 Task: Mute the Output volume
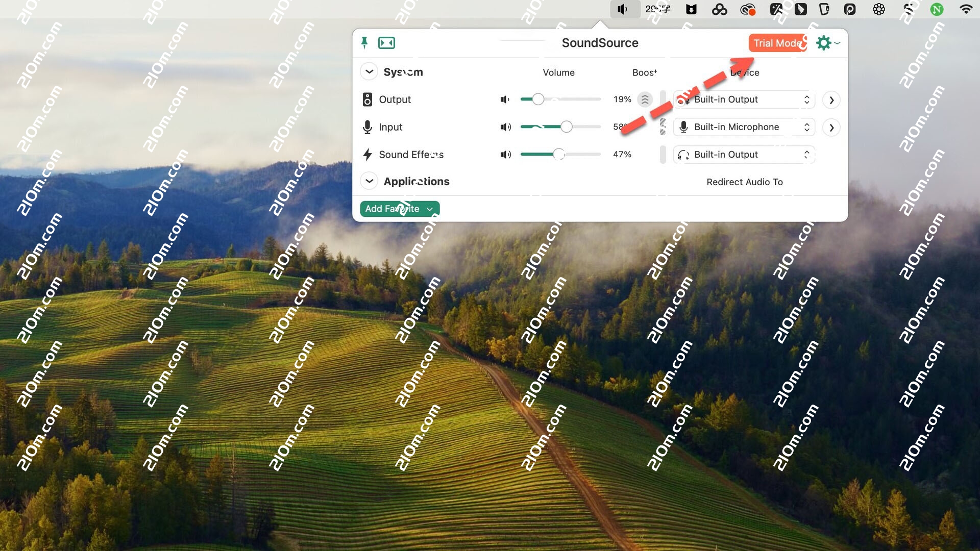[x=505, y=99]
